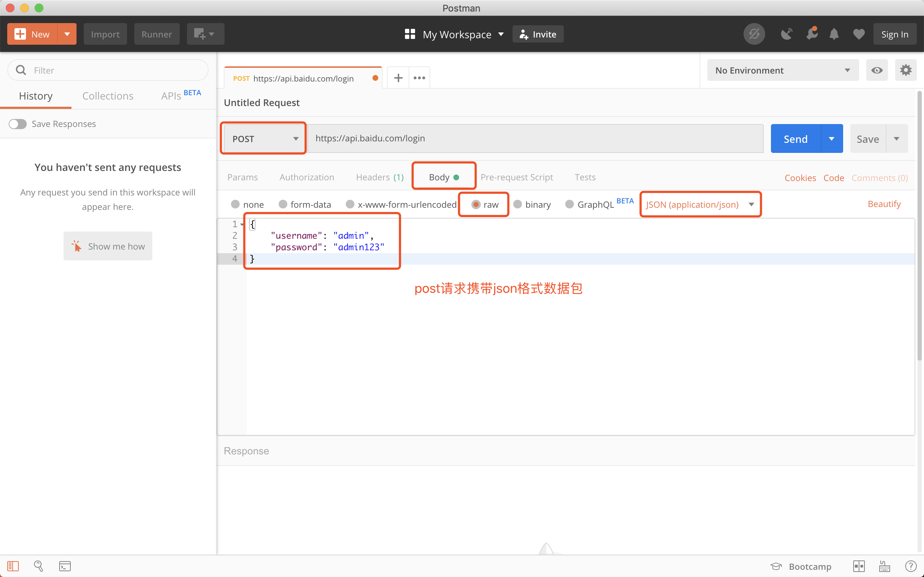This screenshot has height=577, width=924.
Task: Select the form-data radio button
Action: pos(283,204)
